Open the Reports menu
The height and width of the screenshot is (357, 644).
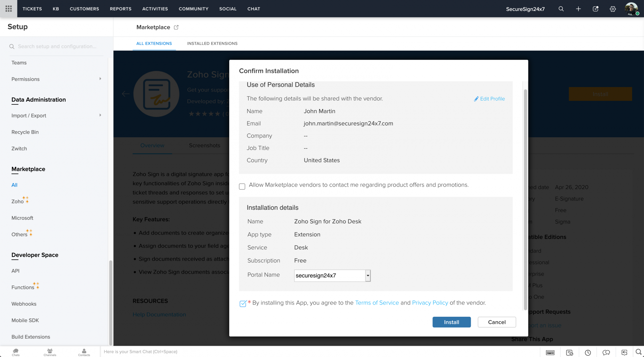(x=120, y=9)
